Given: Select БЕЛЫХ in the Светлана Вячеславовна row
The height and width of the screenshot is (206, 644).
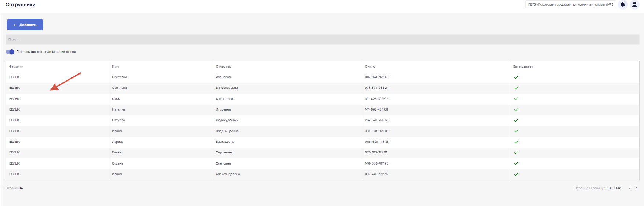Looking at the screenshot, I should click(14, 88).
